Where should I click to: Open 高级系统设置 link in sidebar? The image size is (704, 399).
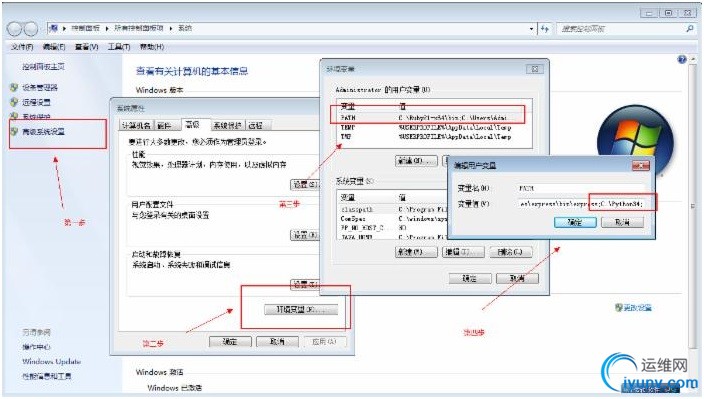pos(44,132)
